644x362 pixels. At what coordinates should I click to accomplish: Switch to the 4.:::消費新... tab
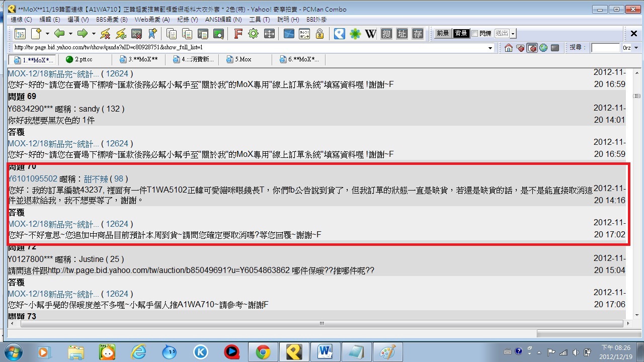(x=193, y=59)
